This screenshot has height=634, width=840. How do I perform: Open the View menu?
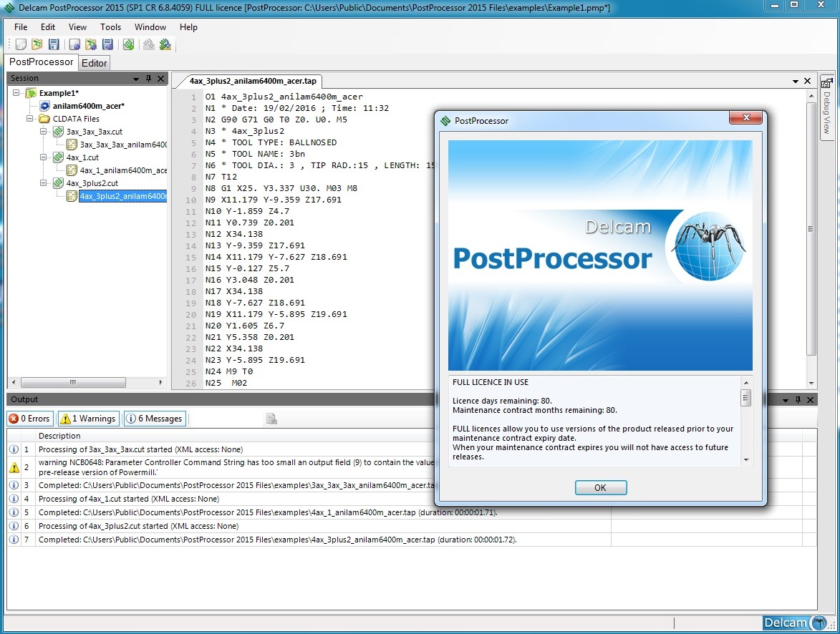[77, 26]
